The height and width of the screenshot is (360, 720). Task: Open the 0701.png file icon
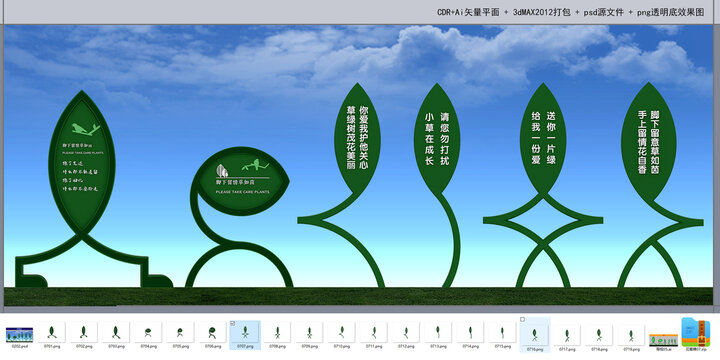tap(51, 332)
